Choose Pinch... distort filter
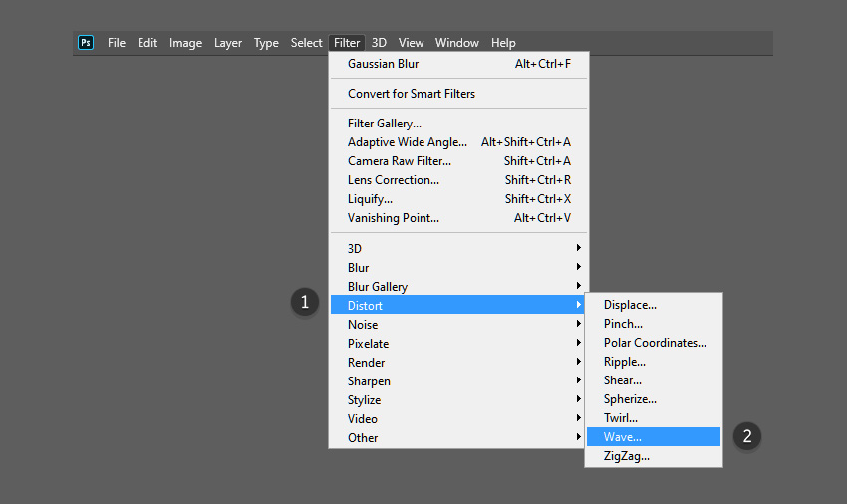Viewport: 847px width, 504px height. [654, 324]
